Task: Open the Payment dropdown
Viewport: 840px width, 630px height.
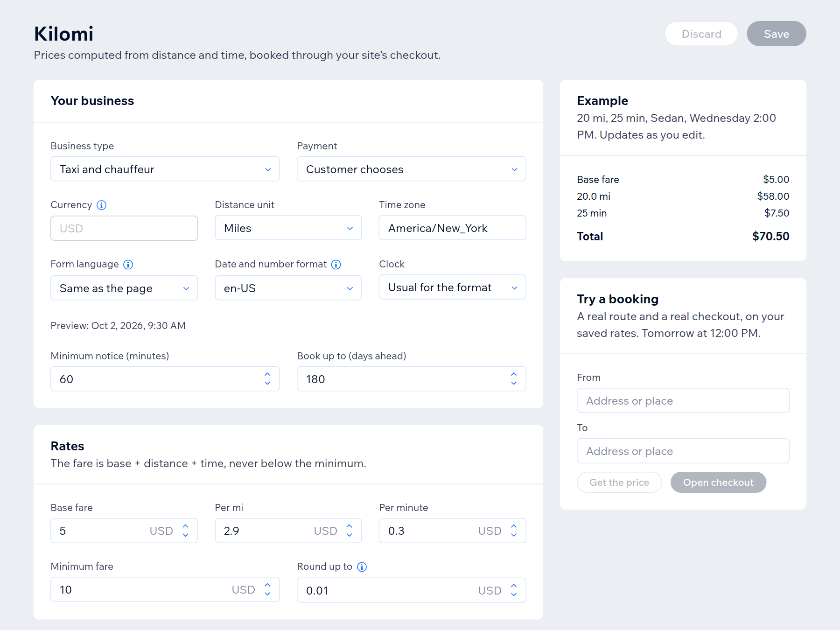Action: [x=412, y=169]
